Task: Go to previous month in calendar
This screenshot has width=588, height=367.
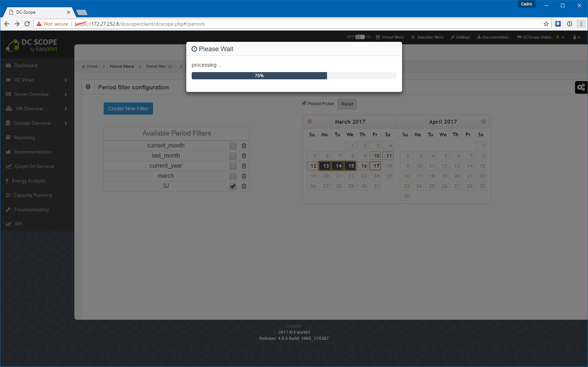Action: (x=310, y=121)
